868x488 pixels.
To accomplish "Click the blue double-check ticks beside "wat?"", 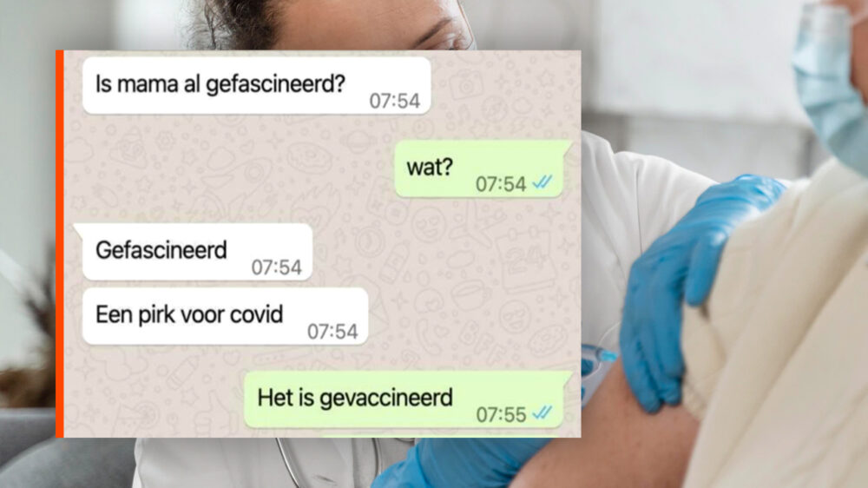I will (542, 181).
